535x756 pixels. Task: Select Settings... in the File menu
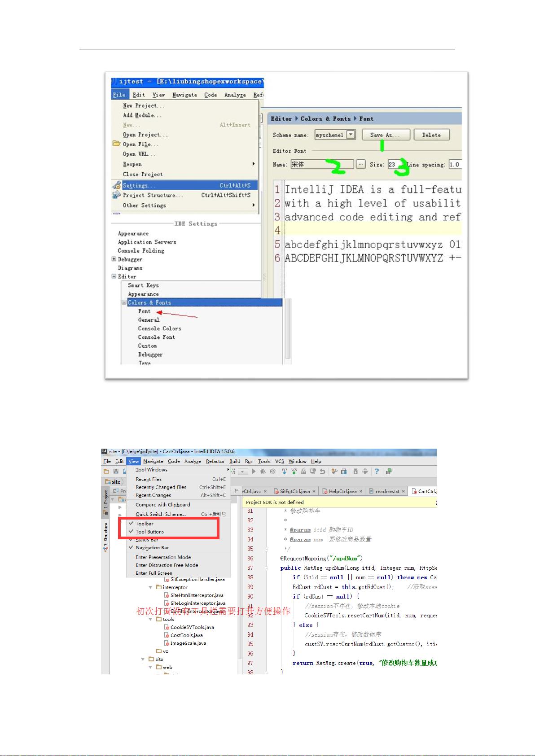click(139, 185)
